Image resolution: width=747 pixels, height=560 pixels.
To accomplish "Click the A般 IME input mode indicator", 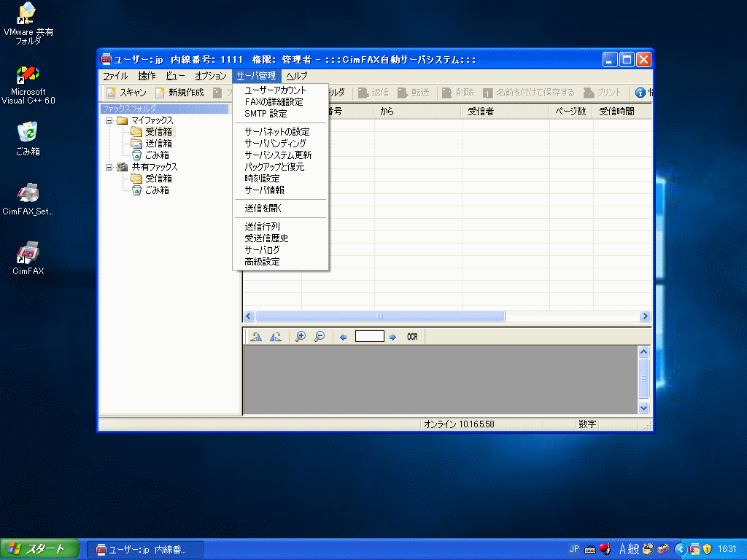I will [629, 549].
